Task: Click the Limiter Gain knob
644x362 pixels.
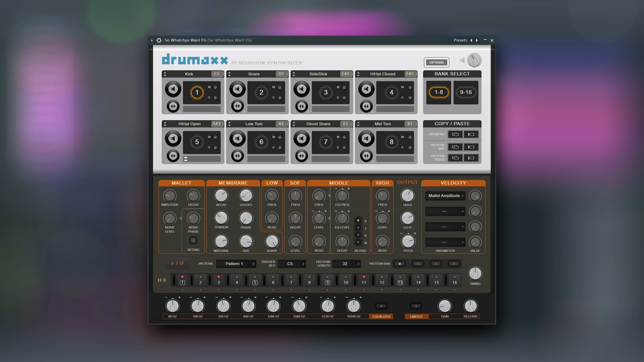Action: [445, 306]
